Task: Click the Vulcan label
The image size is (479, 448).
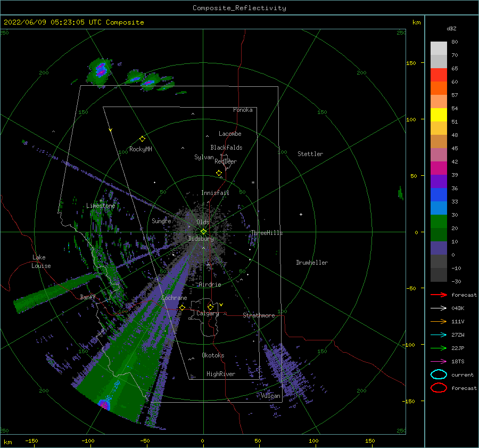Action: click(271, 396)
